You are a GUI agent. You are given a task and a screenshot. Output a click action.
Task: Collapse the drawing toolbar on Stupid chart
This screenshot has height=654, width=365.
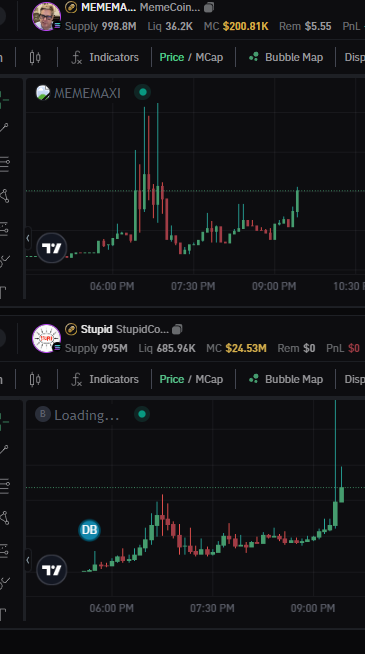(28, 561)
